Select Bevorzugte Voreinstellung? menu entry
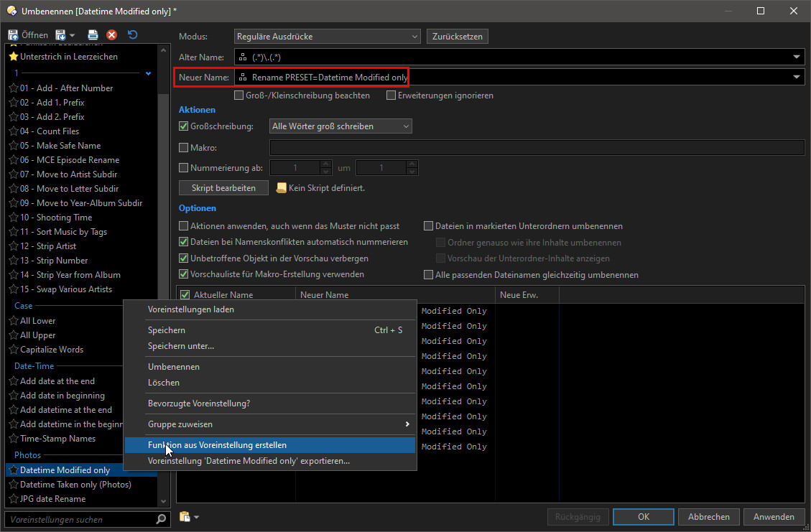 pyautogui.click(x=270, y=403)
